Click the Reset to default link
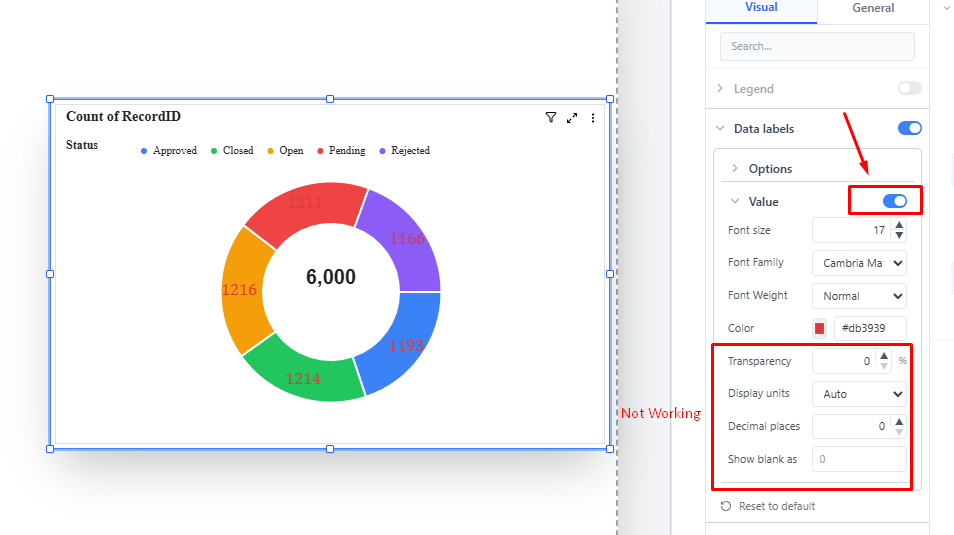 [776, 507]
